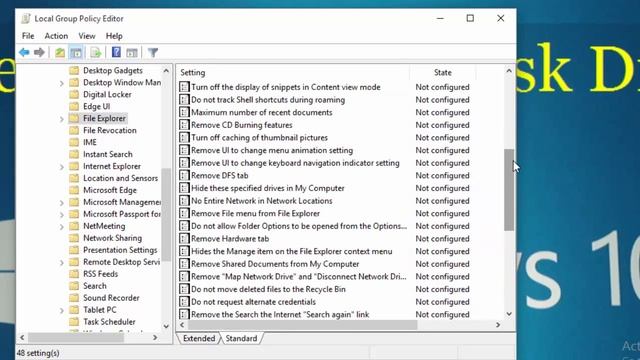
Task: Expand the File Explorer tree node
Action: (62, 119)
